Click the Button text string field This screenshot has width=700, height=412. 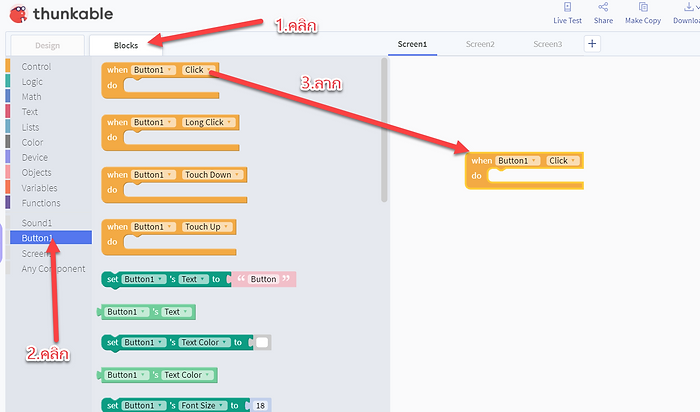263,279
